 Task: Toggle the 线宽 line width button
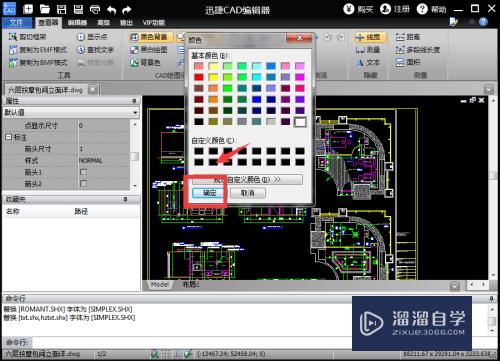tap(370, 37)
